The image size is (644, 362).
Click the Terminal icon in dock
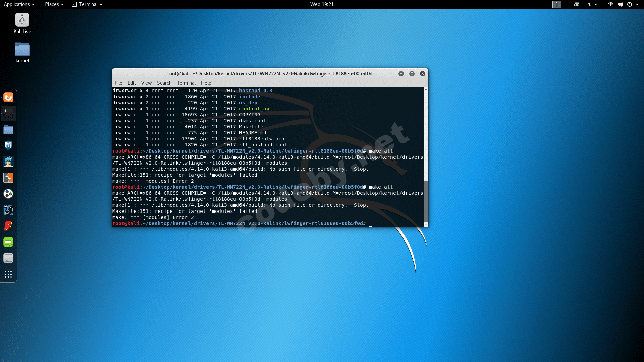(8, 113)
